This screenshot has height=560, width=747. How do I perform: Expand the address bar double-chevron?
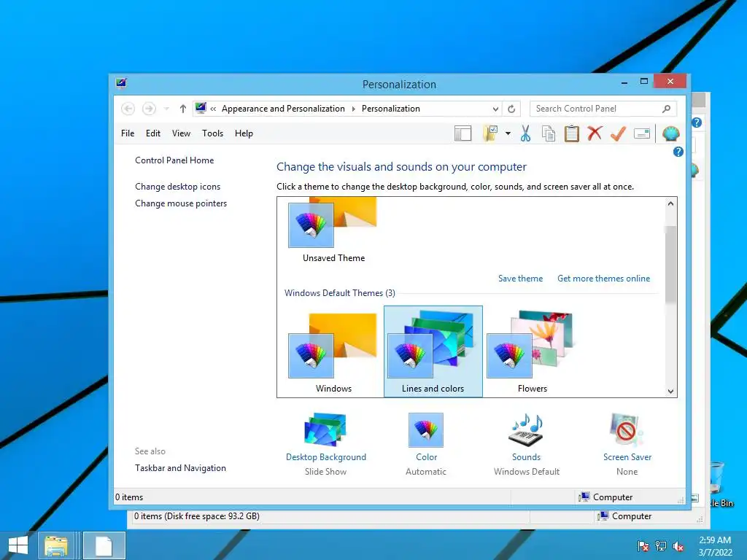213,109
